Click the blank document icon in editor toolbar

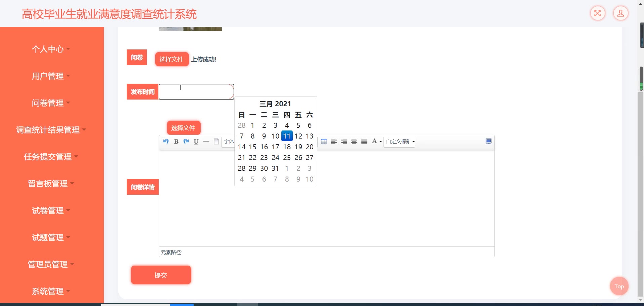coord(216,142)
